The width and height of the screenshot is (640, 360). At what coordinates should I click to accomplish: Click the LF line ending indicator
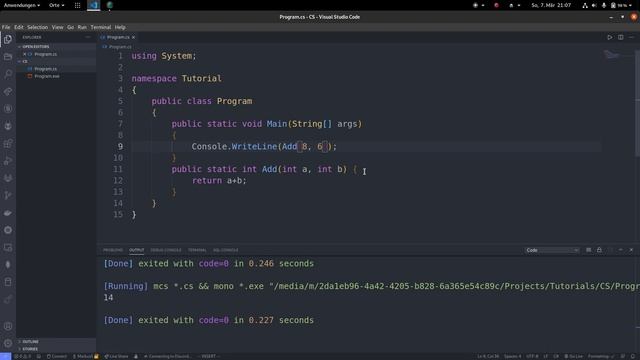point(545,356)
